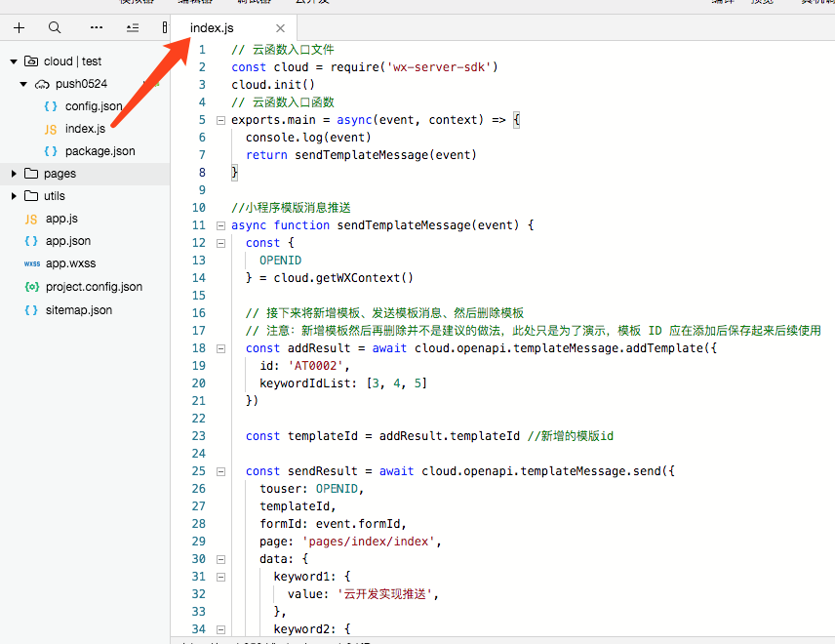Switch to the index.js tab
The width and height of the screenshot is (835, 644).
pyautogui.click(x=212, y=27)
